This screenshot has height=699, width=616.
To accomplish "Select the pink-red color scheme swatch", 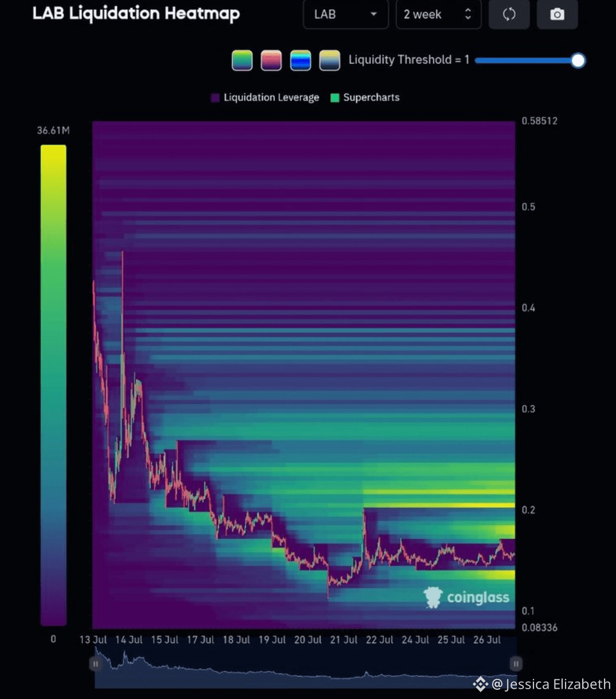I will [x=271, y=60].
